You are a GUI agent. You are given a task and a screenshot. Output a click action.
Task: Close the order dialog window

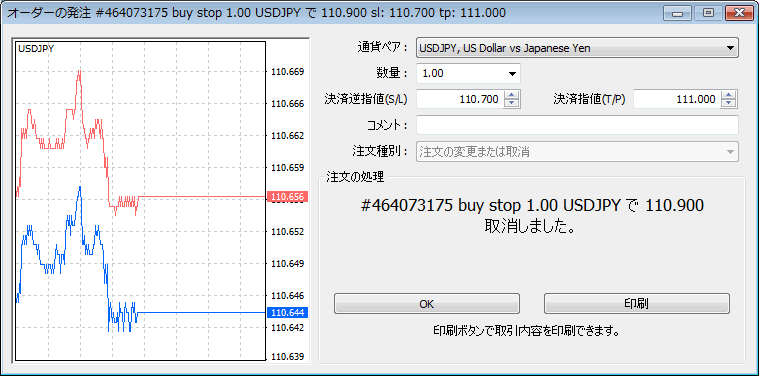(738, 13)
